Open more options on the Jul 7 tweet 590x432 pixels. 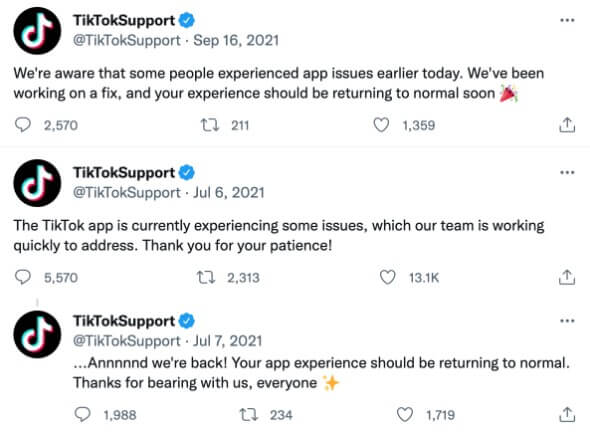(x=567, y=321)
